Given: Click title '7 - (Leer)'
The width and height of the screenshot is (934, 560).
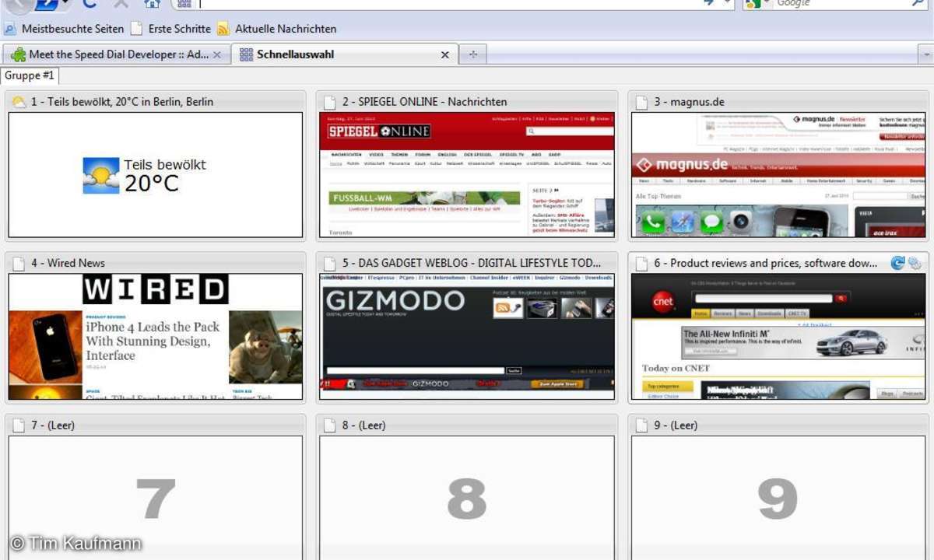Looking at the screenshot, I should [x=53, y=425].
